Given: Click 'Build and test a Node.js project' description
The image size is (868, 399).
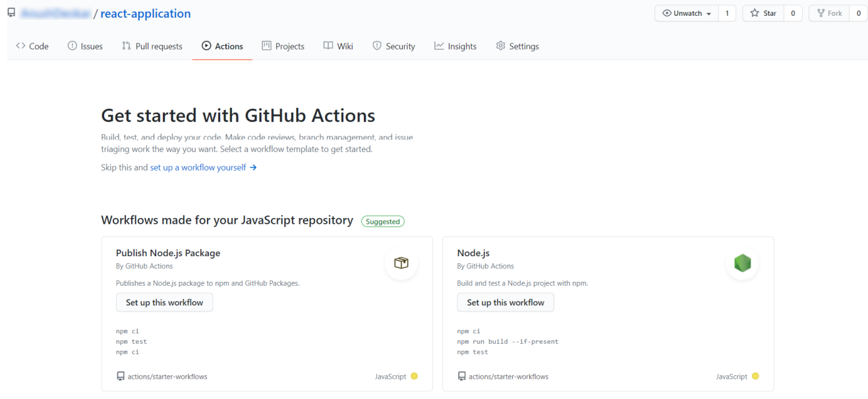Looking at the screenshot, I should point(522,283).
